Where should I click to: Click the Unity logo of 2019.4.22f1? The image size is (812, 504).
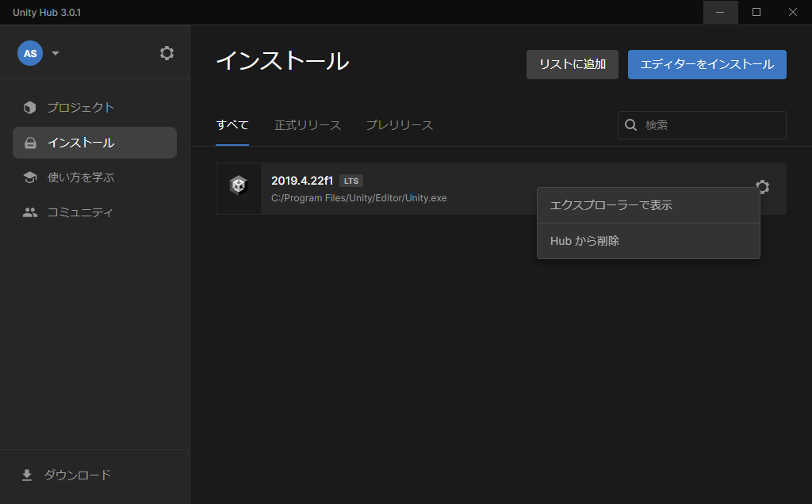click(239, 185)
